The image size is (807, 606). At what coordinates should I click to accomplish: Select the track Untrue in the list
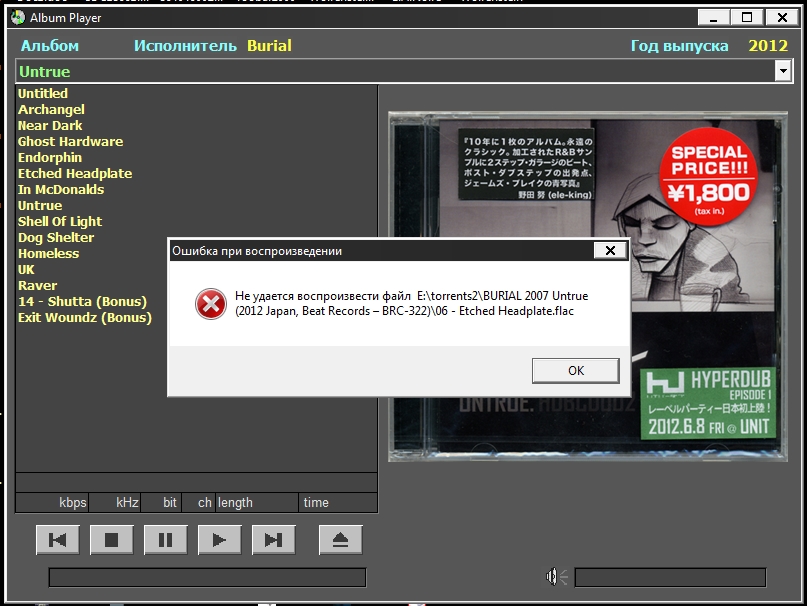click(x=40, y=205)
